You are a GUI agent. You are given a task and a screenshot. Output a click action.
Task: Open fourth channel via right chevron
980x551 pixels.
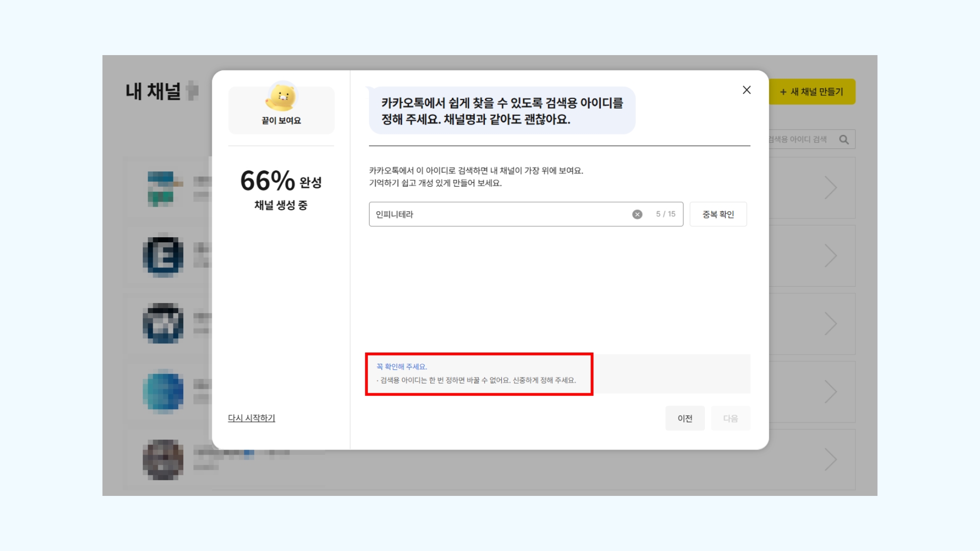click(830, 392)
